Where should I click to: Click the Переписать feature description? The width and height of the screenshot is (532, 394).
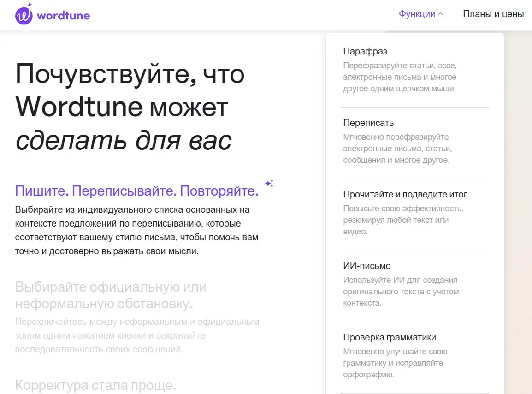(x=400, y=148)
